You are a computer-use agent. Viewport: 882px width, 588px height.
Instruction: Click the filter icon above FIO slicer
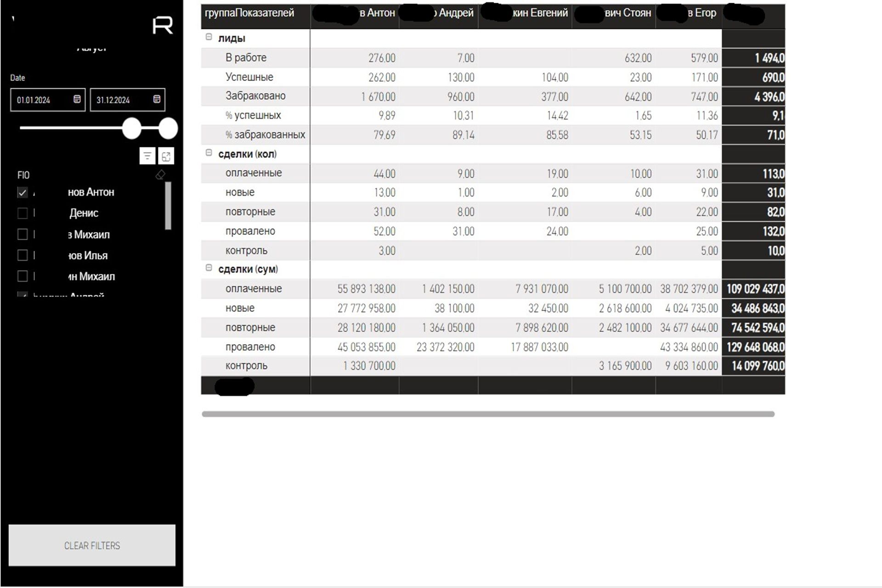147,156
